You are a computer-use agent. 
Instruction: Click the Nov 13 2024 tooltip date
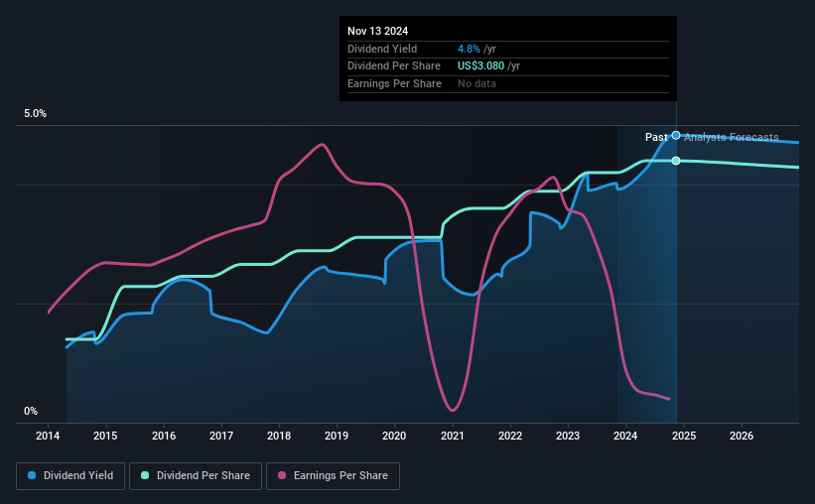[x=377, y=31]
